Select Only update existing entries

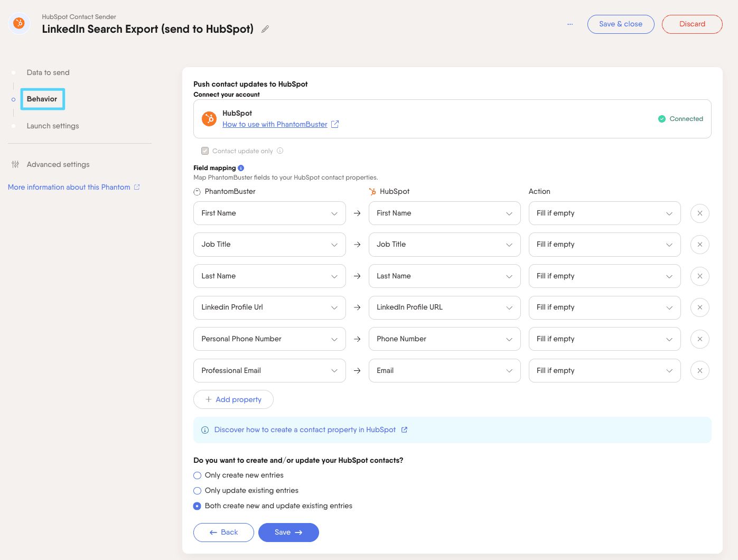point(198,491)
